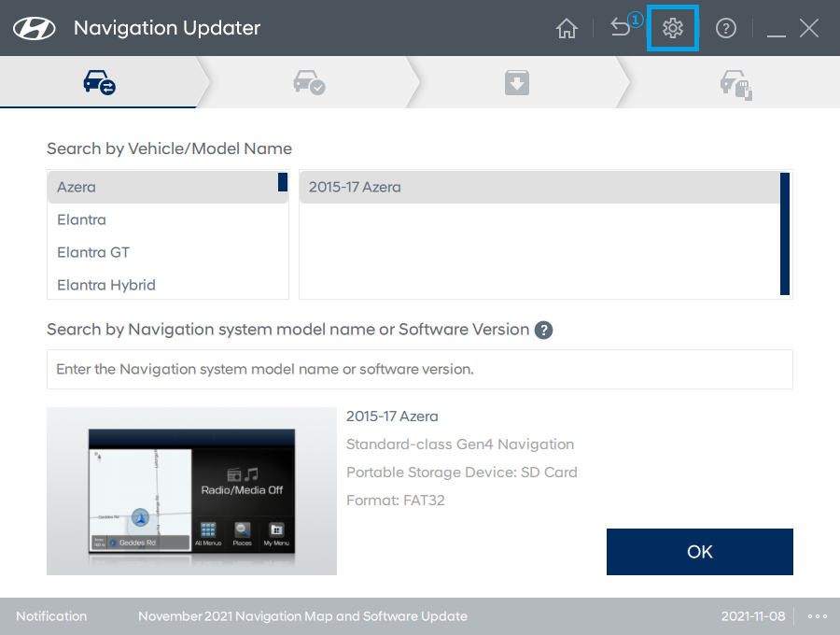Select Elantra from the vehicle list
The height and width of the screenshot is (635, 840).
(81, 219)
